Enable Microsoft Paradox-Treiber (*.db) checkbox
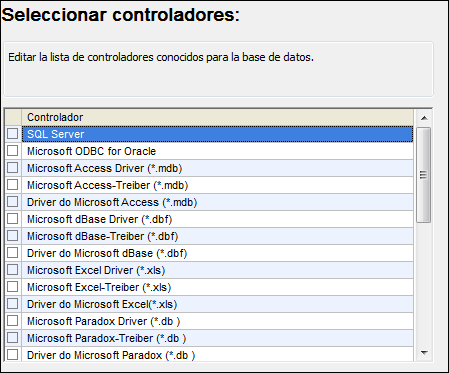Image resolution: width=449 pixels, height=373 pixels. tap(13, 338)
